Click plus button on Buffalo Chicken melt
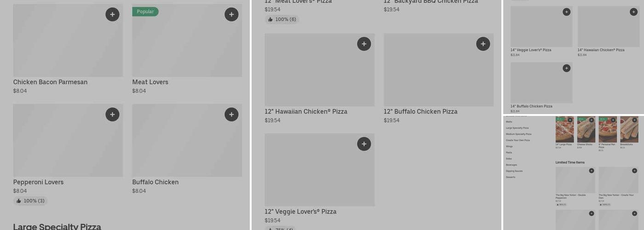The width and height of the screenshot is (644, 230). [231, 114]
